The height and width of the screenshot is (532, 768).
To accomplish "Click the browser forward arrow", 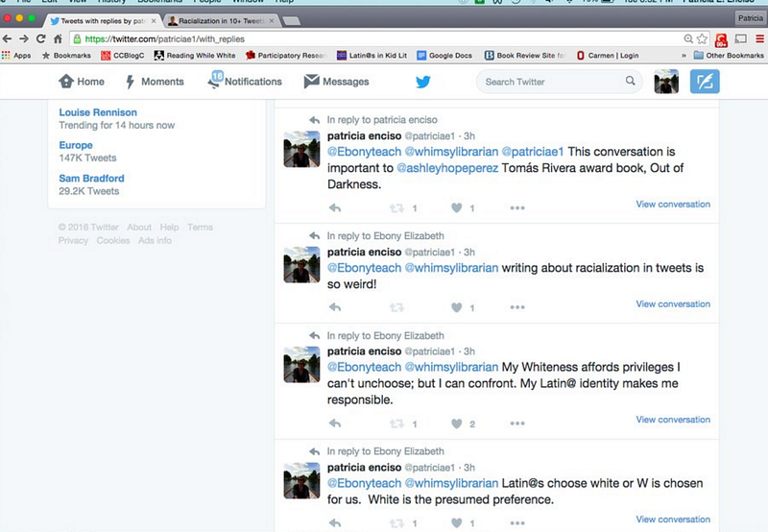I will pos(23,38).
